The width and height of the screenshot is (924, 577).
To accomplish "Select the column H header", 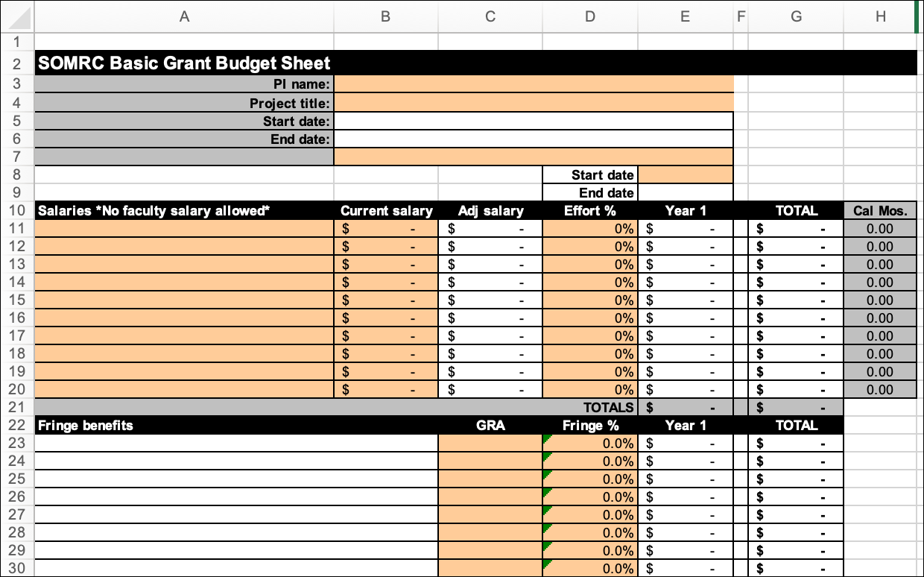I will click(x=880, y=16).
